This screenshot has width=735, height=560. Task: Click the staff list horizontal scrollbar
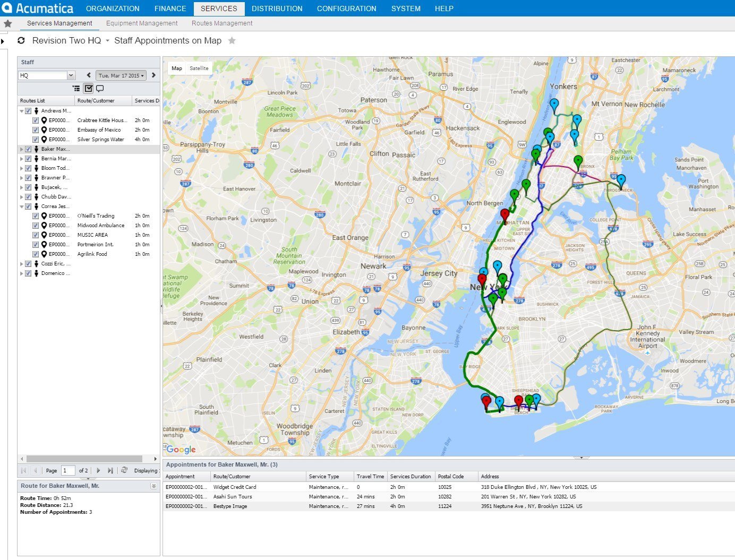[84, 459]
